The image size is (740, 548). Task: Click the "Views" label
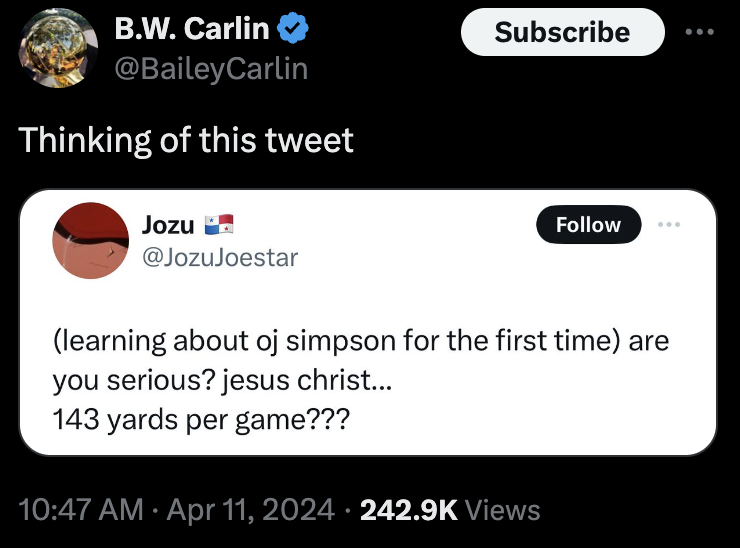(x=503, y=510)
